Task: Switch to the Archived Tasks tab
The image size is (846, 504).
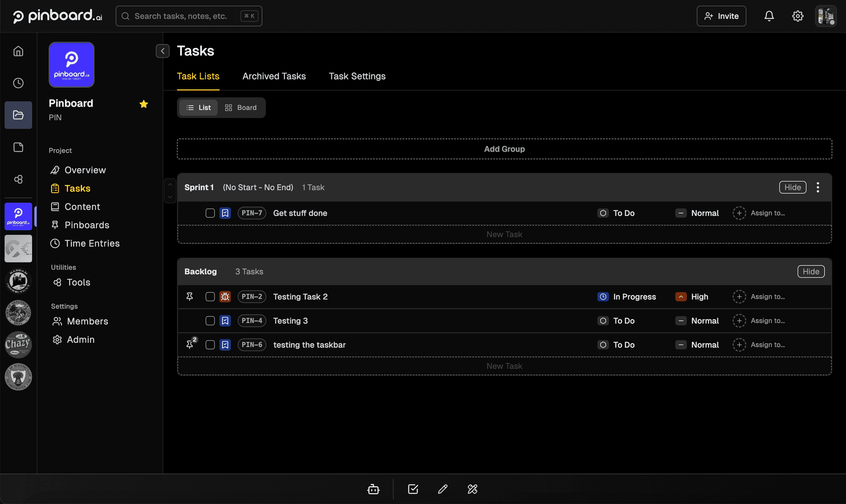Action: pyautogui.click(x=274, y=76)
